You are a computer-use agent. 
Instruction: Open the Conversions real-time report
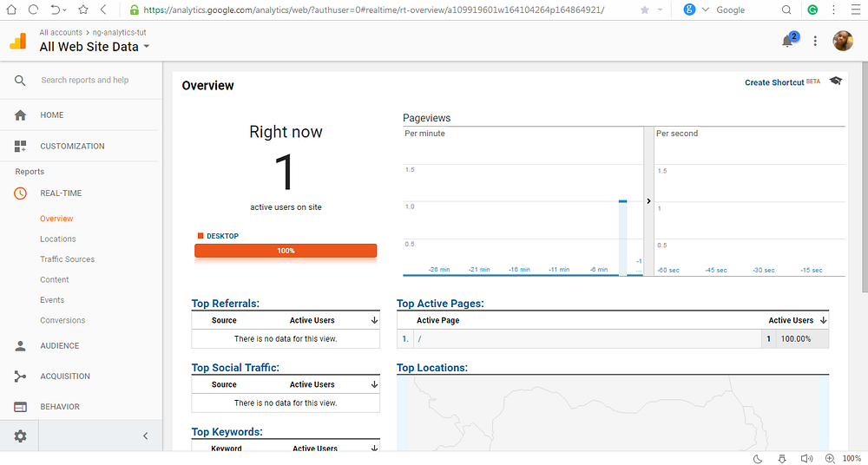62,320
